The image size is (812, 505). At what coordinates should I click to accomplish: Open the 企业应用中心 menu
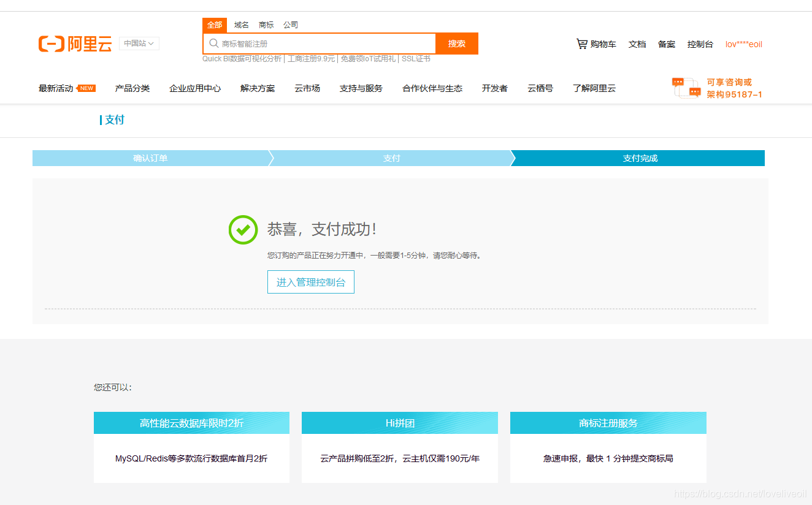(195, 88)
